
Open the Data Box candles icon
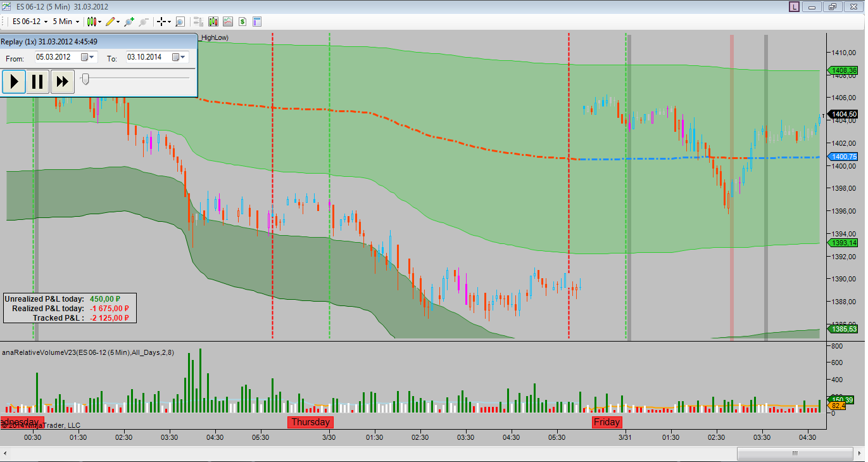coord(213,22)
